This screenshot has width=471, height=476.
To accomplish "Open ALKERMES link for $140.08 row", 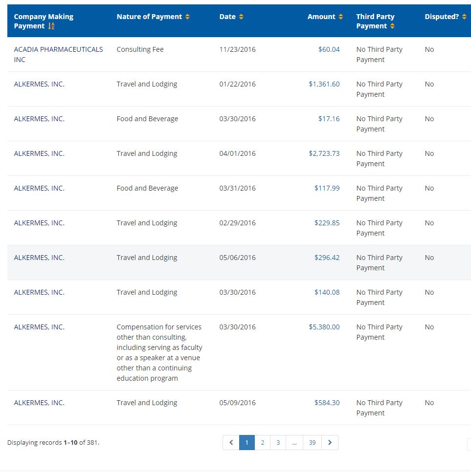I will [x=39, y=292].
